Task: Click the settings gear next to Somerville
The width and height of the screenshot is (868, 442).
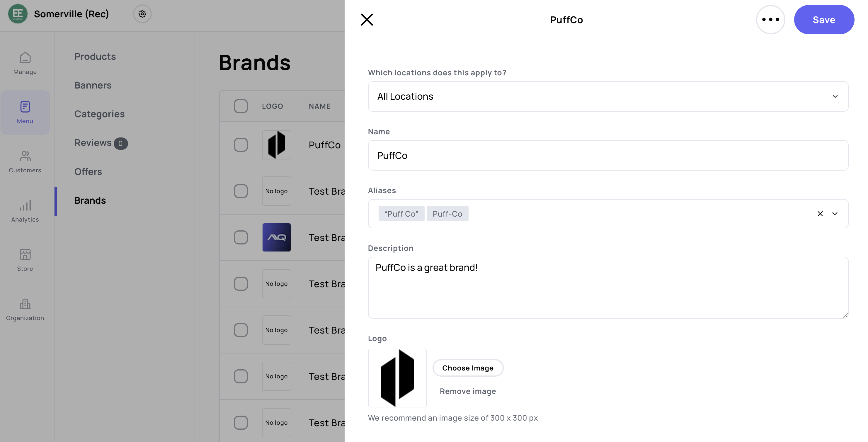Action: click(x=142, y=14)
